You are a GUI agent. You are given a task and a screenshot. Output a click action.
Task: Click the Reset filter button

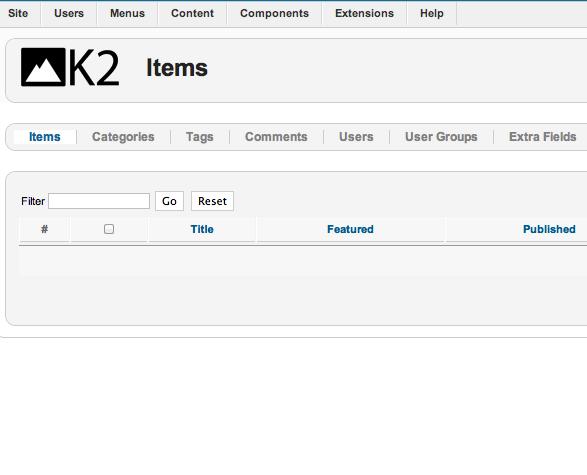(x=212, y=201)
